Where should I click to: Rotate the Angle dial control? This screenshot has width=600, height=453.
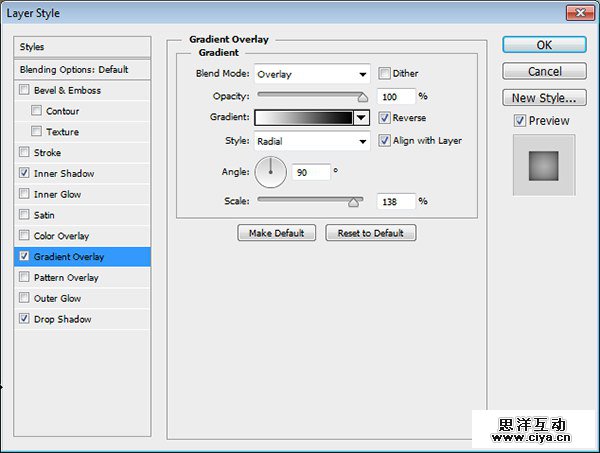tap(270, 173)
